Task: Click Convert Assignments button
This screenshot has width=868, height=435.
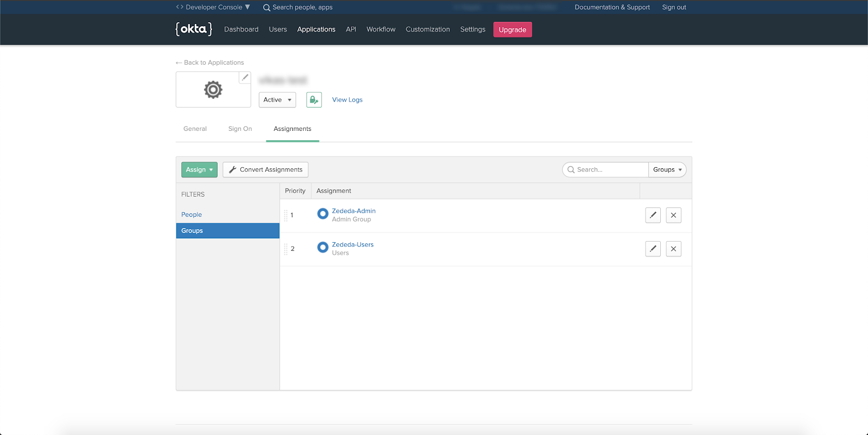Action: [265, 169]
